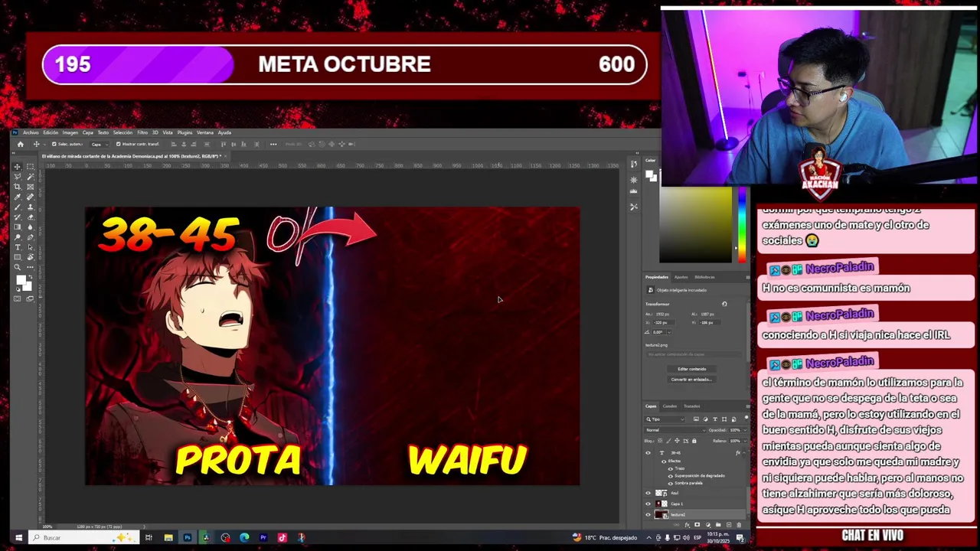Create a new layer
980x551 pixels.
pos(729,525)
